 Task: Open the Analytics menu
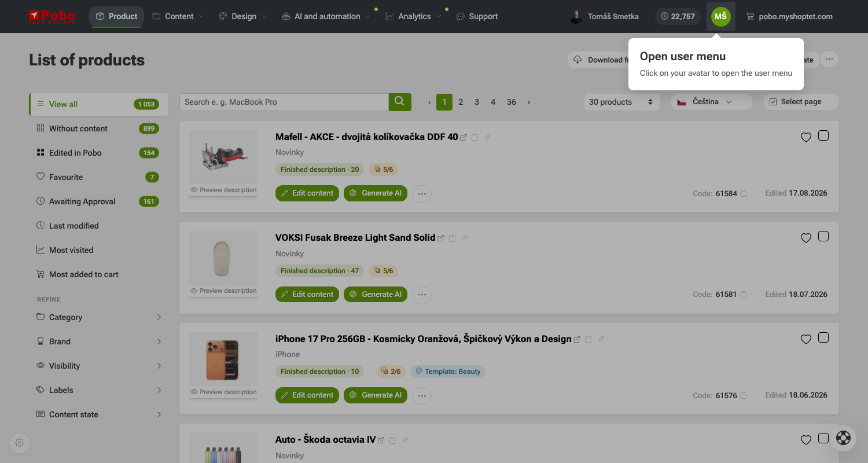point(414,16)
